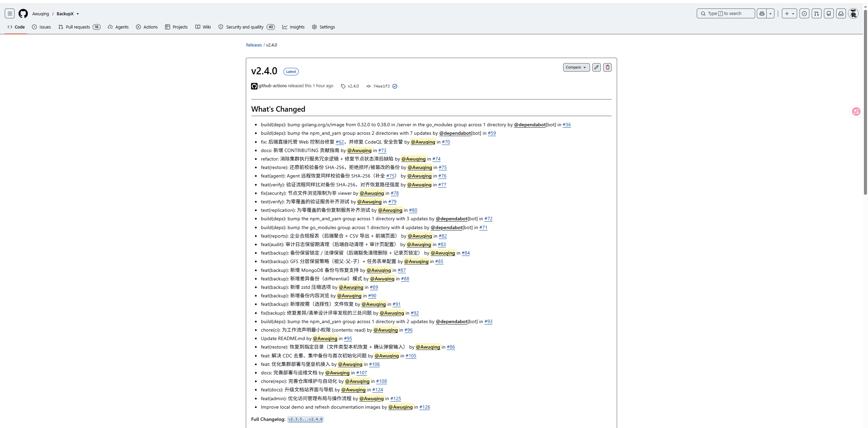Click the page vertical scrollbar thumb

[865, 102]
